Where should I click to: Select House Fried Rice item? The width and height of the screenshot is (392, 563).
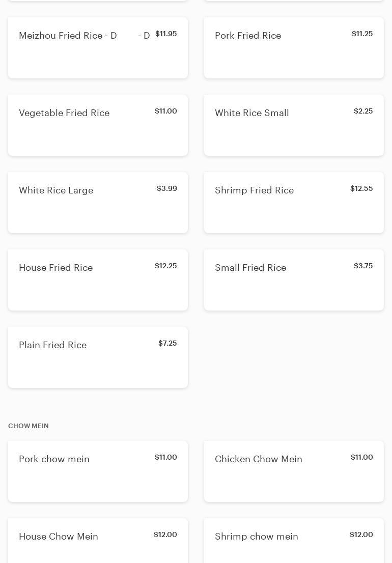coord(98,280)
